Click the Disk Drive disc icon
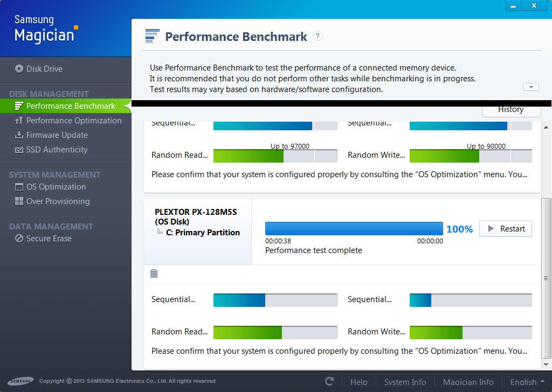552x392 pixels. (19, 68)
